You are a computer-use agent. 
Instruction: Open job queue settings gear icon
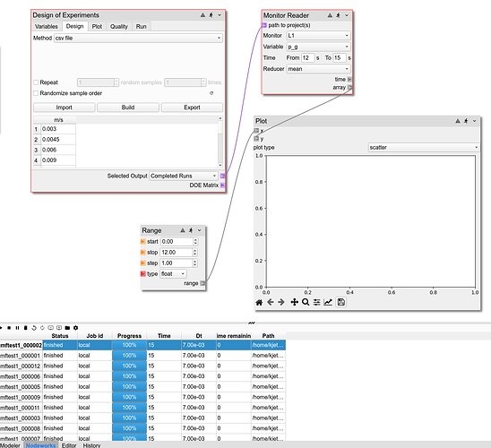pyautogui.click(x=75, y=328)
